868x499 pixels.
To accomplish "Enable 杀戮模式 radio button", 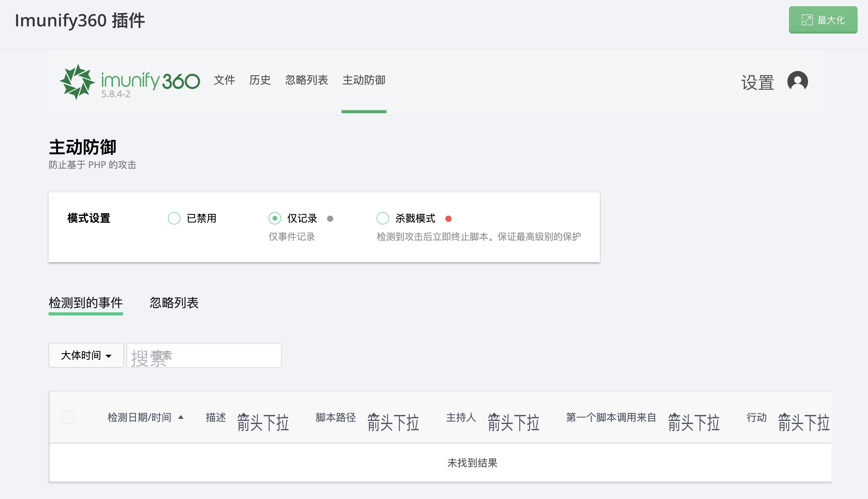I will click(x=383, y=218).
